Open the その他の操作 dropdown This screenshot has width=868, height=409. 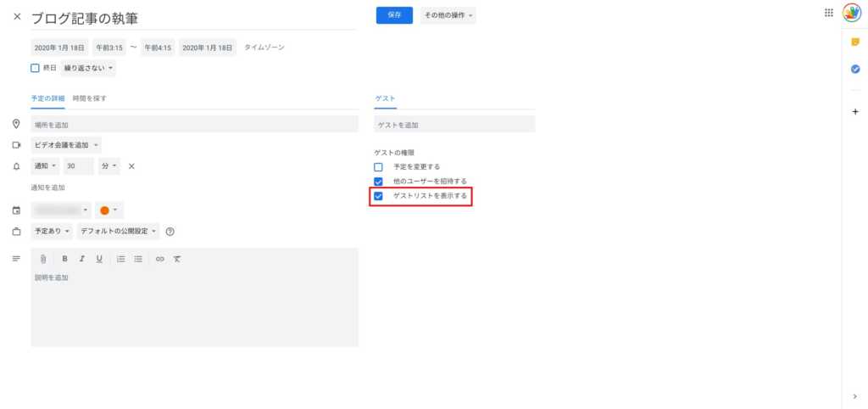click(x=448, y=15)
